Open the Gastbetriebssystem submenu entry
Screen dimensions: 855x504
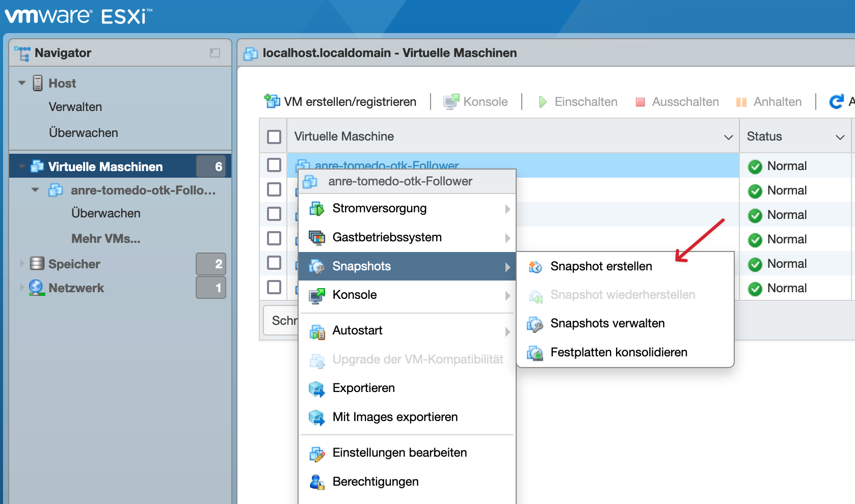(407, 237)
